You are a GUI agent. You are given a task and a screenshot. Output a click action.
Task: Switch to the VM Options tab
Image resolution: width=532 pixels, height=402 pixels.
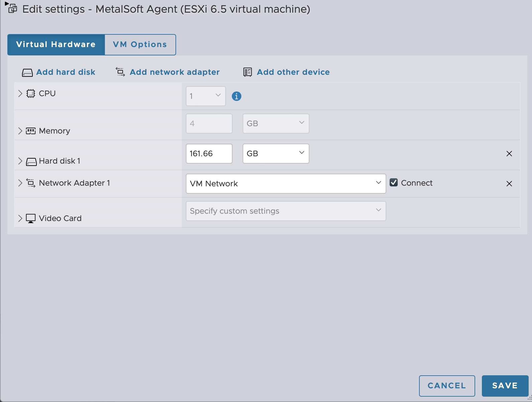click(x=140, y=44)
